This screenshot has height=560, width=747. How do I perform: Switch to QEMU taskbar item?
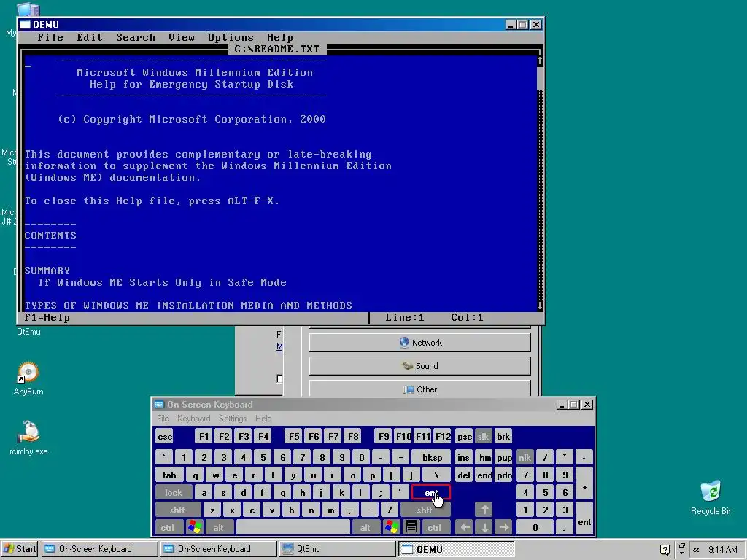click(456, 549)
